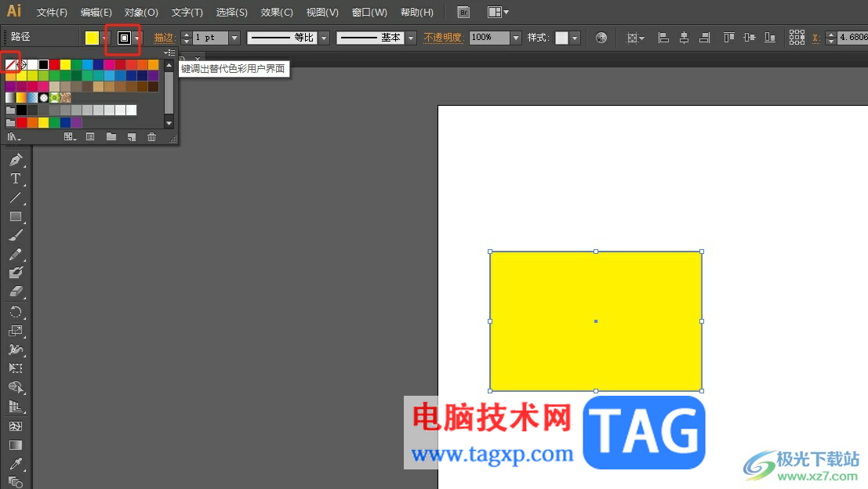This screenshot has height=489, width=868.
Task: Click the Recolor Artwork wheel icon
Action: [601, 38]
